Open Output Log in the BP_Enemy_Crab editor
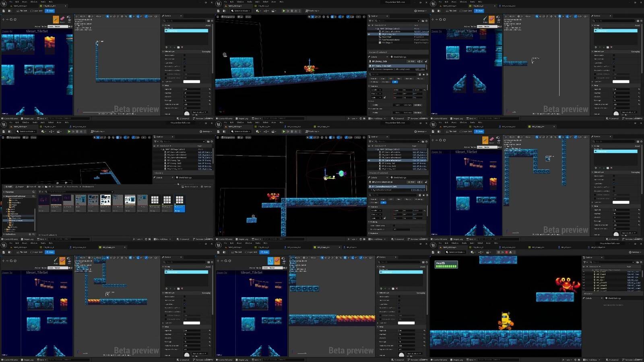Viewport: 644px width, 362px height. (242, 118)
